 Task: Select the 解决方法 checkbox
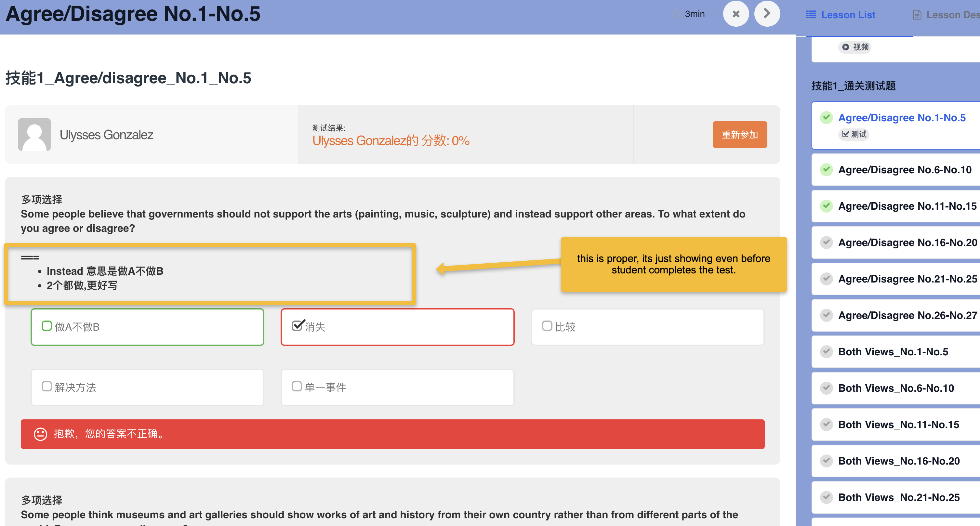(x=46, y=387)
